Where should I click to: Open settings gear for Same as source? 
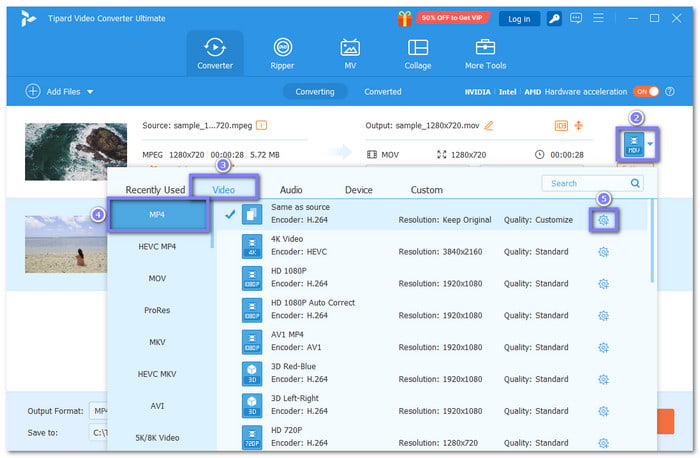[603, 220]
